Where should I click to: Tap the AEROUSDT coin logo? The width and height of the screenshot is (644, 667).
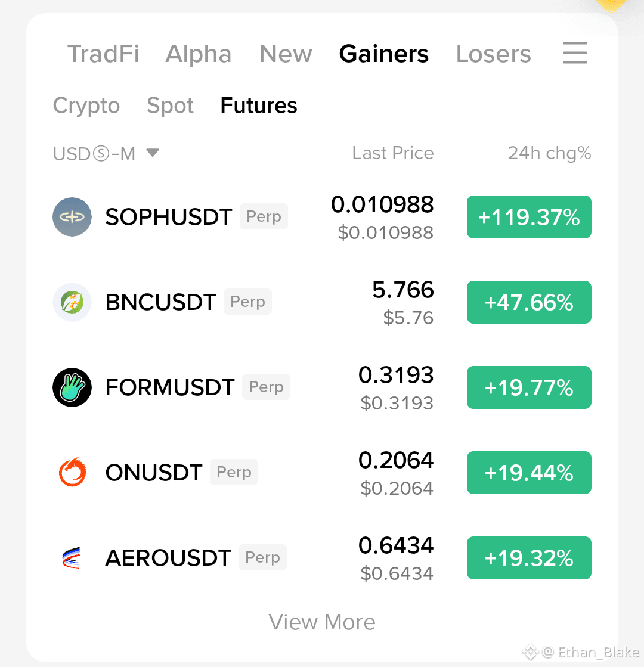coord(72,558)
